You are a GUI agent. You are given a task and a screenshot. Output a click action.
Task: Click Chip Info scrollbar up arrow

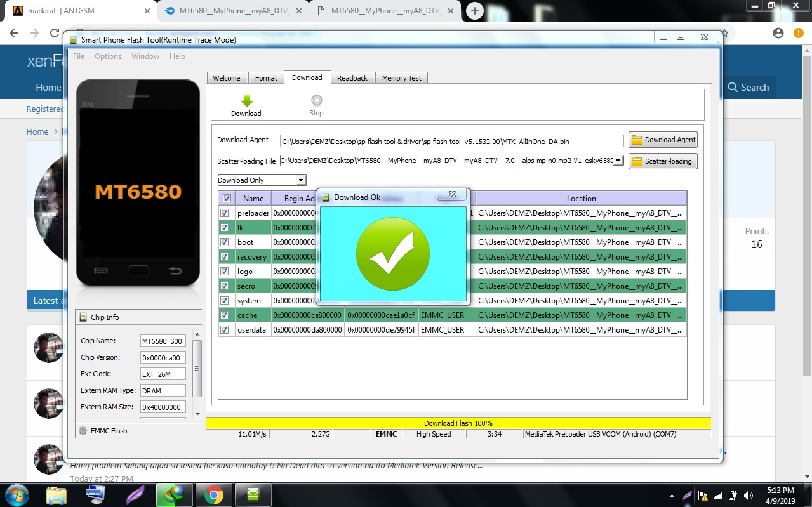(x=197, y=334)
